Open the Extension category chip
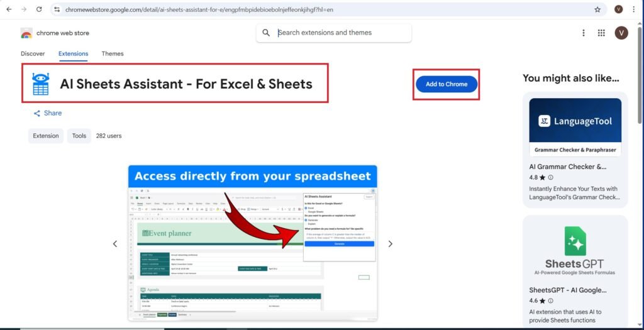Image resolution: width=644 pixels, height=330 pixels. coord(45,136)
